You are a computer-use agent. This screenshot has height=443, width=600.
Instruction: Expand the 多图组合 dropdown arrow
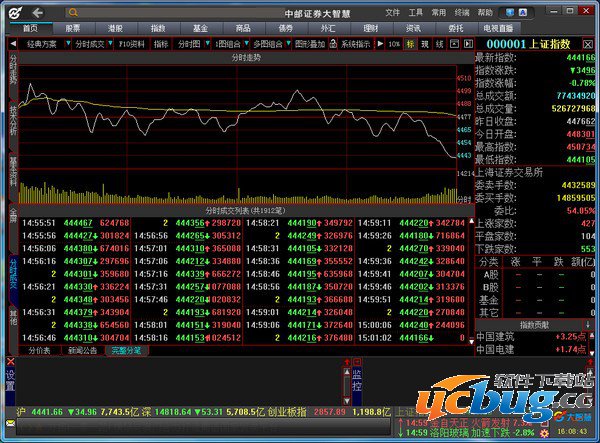point(288,44)
